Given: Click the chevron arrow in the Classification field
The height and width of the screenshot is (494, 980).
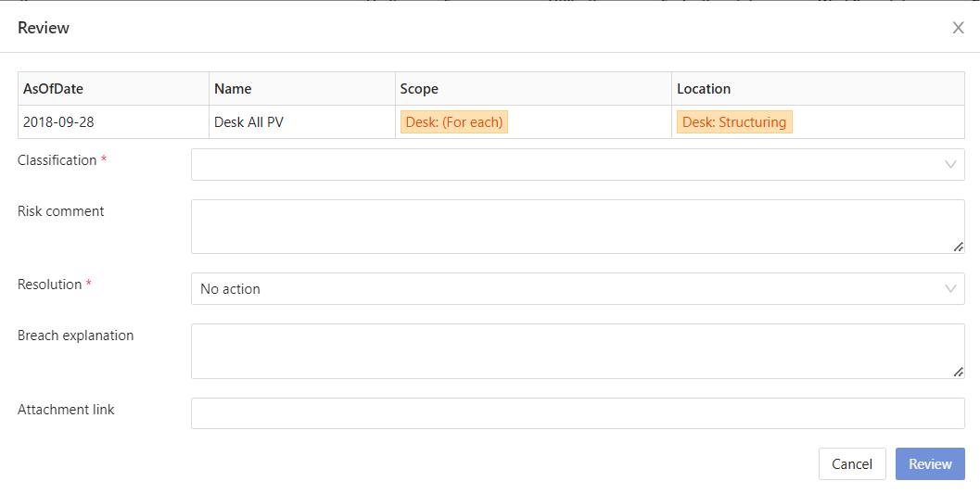Looking at the screenshot, I should coord(950,165).
